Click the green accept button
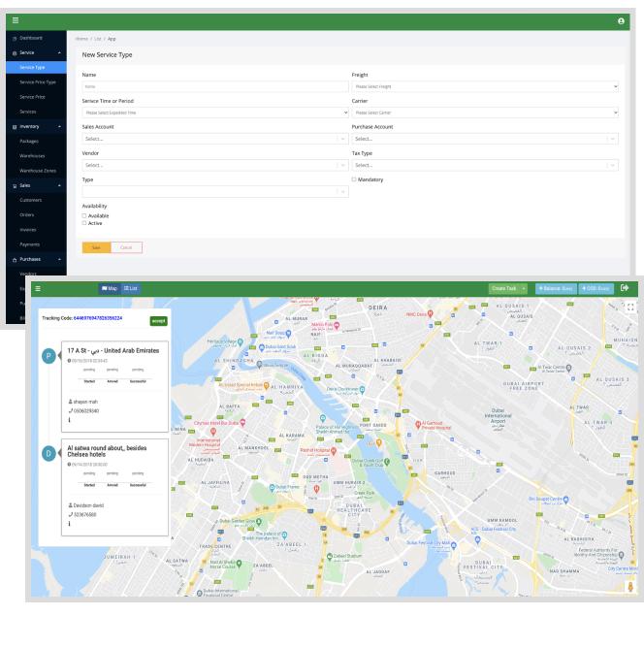Image resolution: width=644 pixels, height=648 pixels. [159, 321]
